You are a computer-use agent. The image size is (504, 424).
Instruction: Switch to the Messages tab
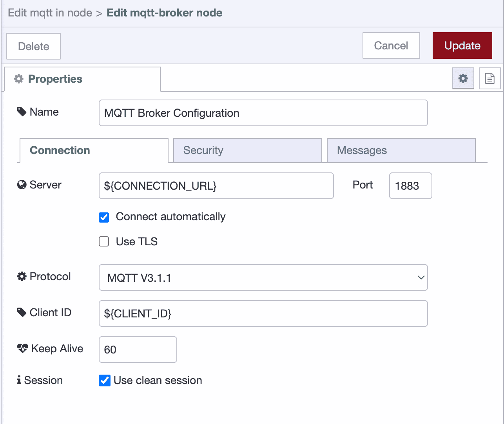pos(401,150)
